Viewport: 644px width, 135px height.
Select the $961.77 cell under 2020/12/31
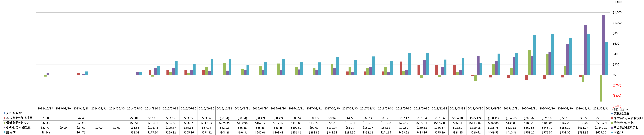pos(583,128)
